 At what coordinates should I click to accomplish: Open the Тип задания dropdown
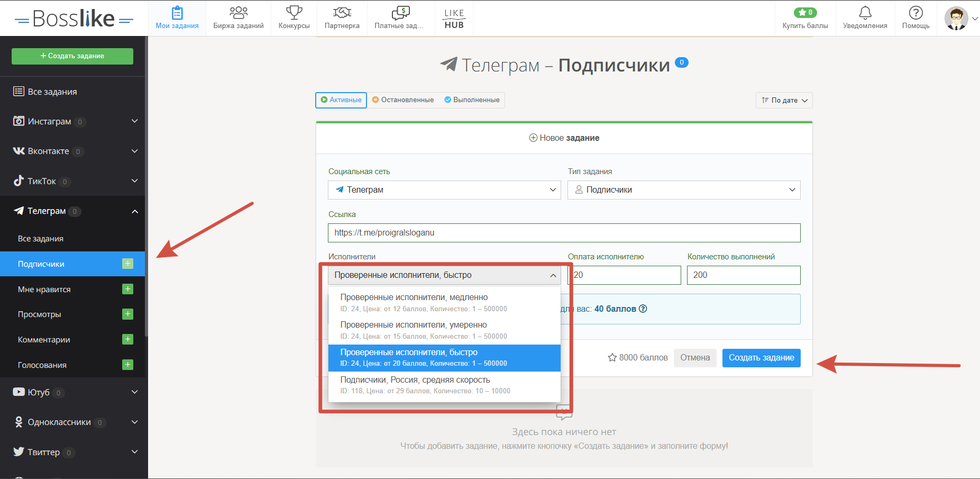[684, 190]
